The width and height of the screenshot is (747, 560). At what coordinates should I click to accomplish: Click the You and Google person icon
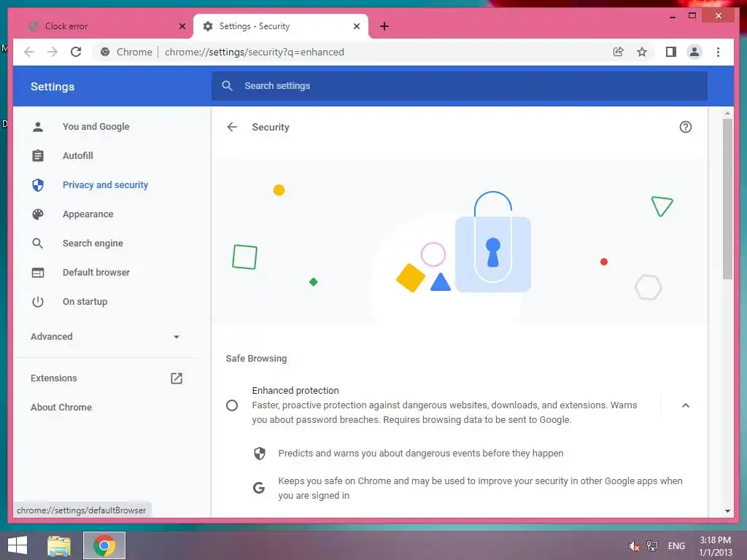38,127
